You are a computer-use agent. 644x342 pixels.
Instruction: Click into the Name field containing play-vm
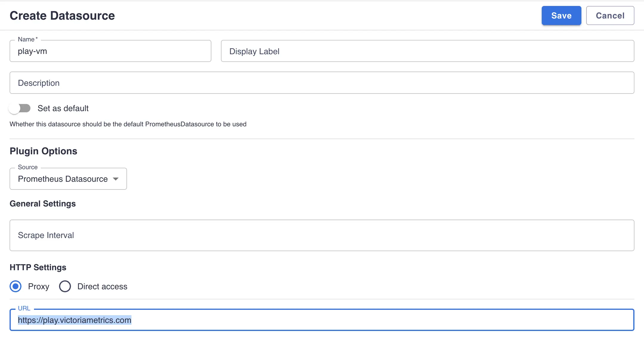(110, 51)
